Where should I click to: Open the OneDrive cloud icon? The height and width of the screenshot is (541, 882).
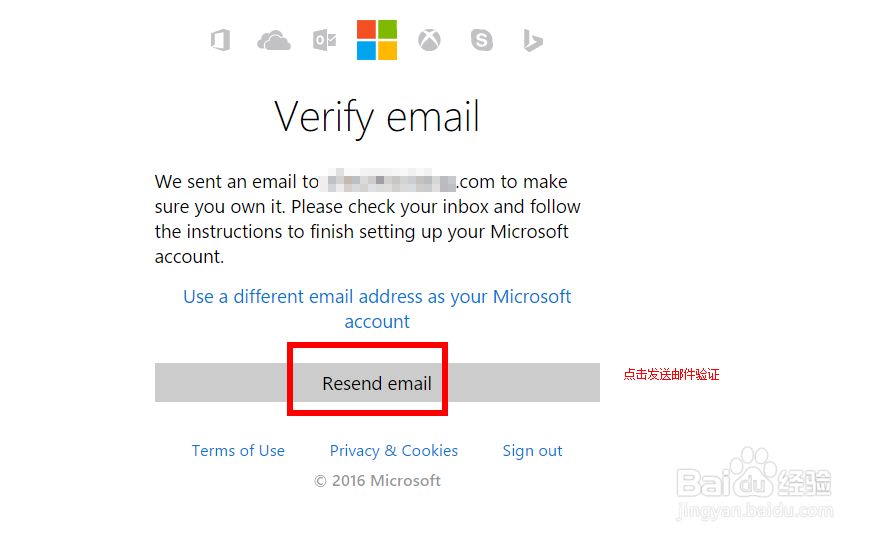273,40
